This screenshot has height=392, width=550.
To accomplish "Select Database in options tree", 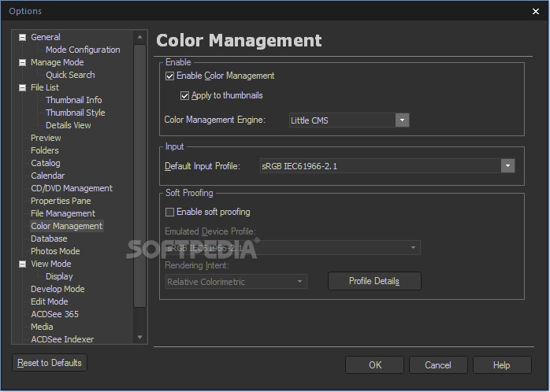I will 49,239.
